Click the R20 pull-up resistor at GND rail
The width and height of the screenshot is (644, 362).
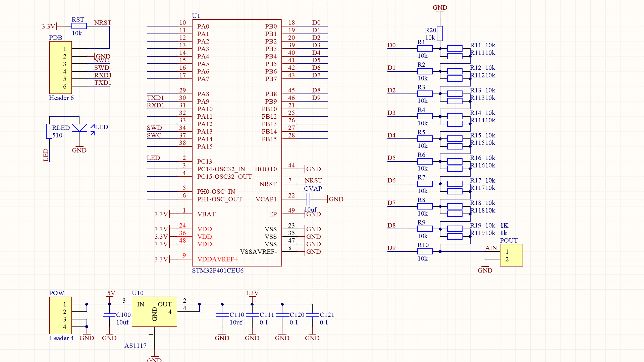click(440, 33)
